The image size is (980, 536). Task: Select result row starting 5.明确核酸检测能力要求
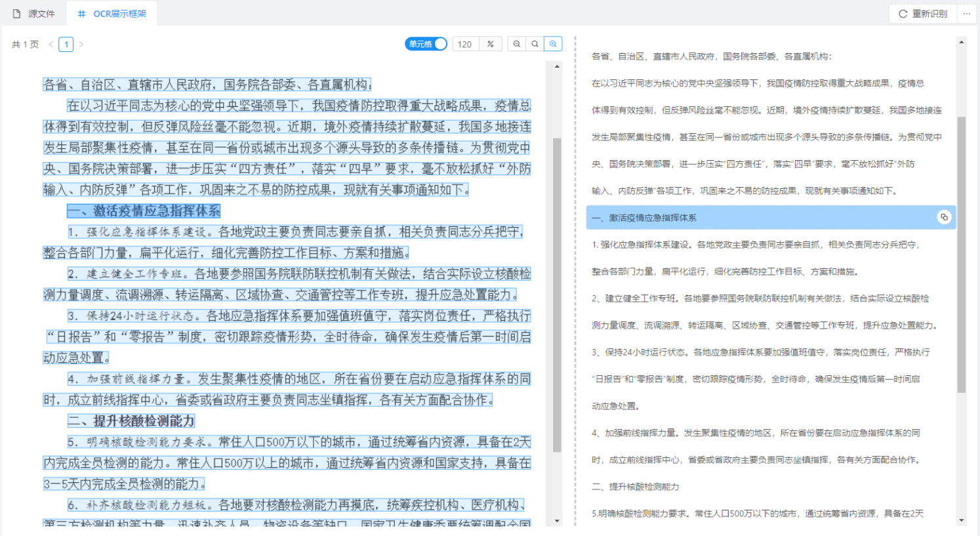(771, 514)
